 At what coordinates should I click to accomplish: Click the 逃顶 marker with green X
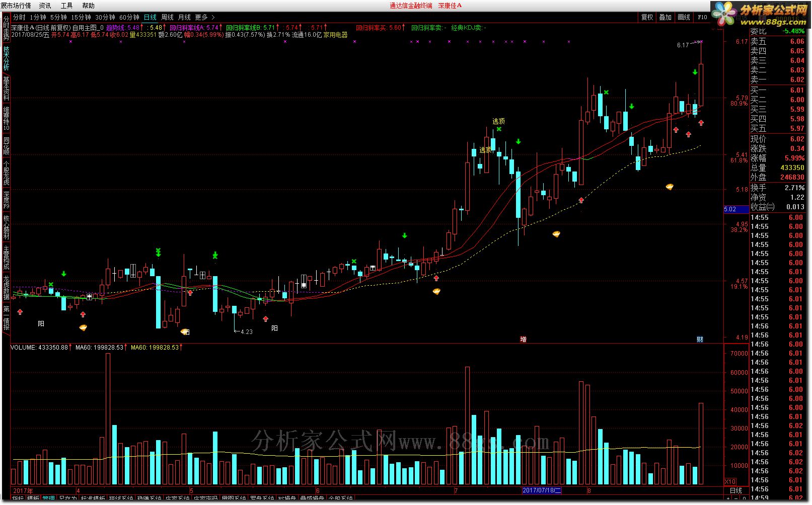498,121
